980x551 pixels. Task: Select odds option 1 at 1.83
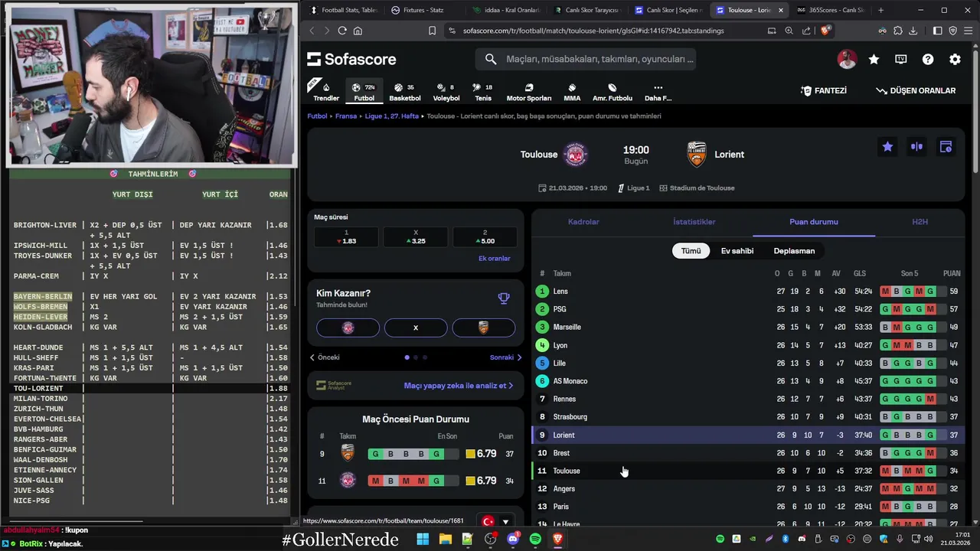(346, 237)
